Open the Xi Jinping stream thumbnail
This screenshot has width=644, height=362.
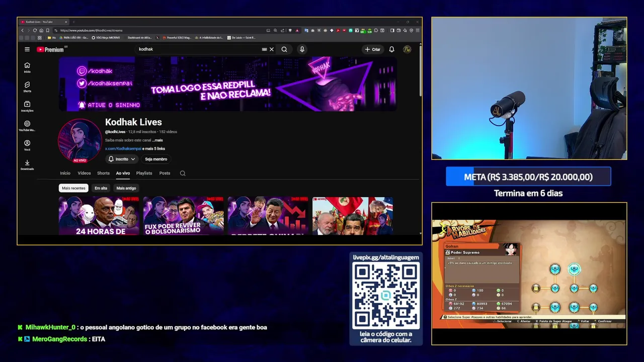pyautogui.click(x=268, y=216)
